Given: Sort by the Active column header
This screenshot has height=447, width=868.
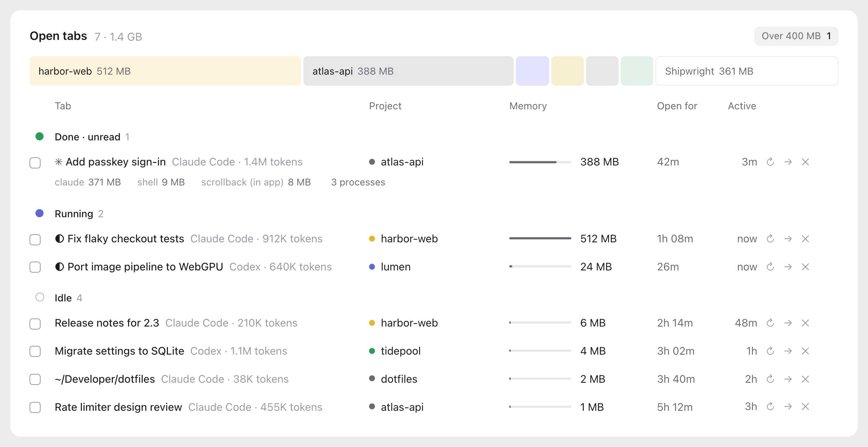Looking at the screenshot, I should tap(742, 106).
